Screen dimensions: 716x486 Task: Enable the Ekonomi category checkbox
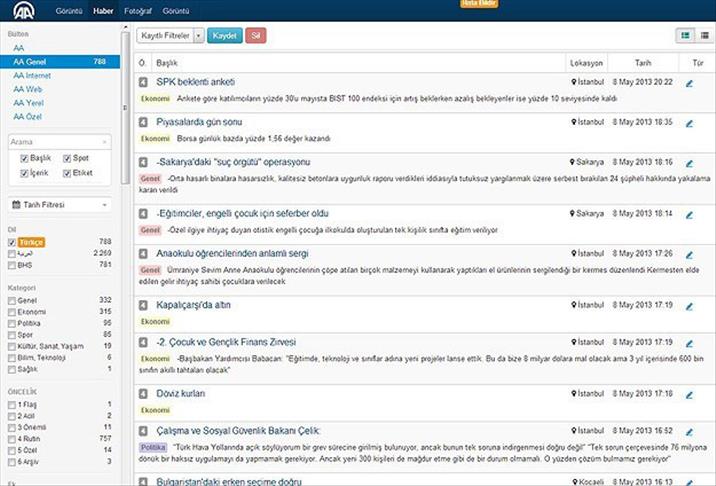point(12,311)
